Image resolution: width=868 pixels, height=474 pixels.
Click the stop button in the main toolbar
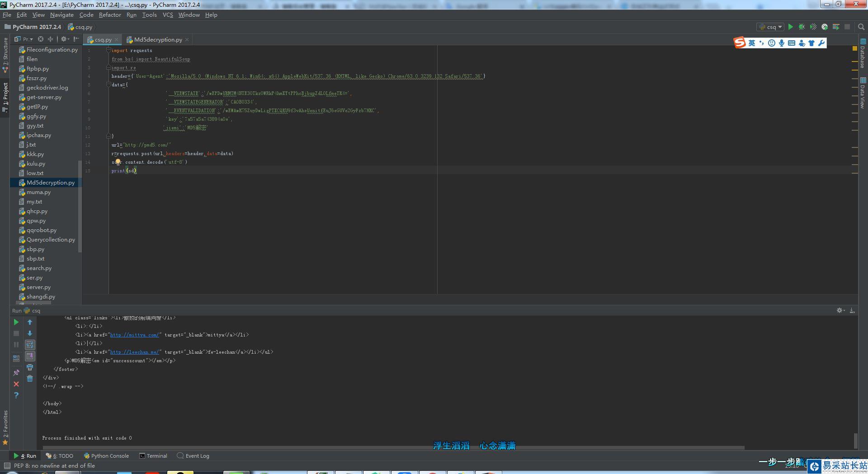coord(847,27)
